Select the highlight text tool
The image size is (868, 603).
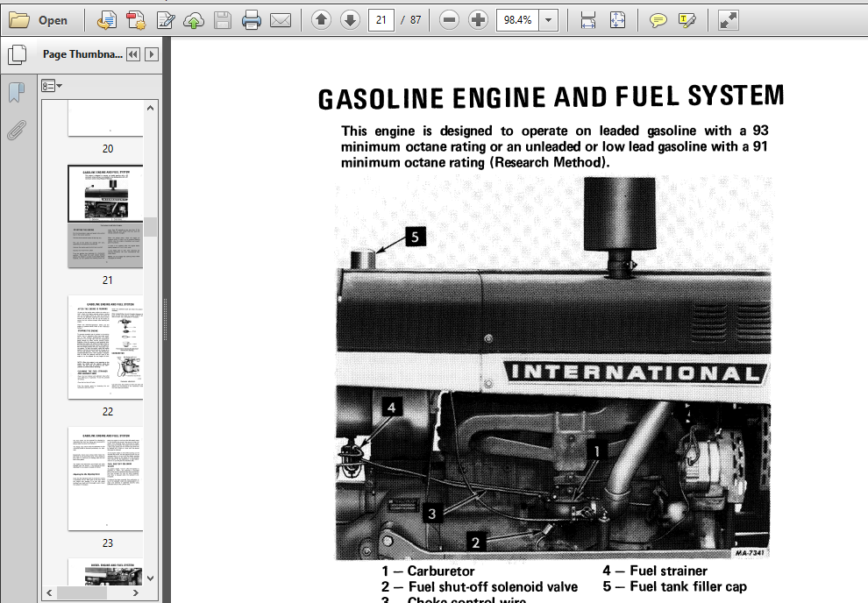(x=687, y=21)
